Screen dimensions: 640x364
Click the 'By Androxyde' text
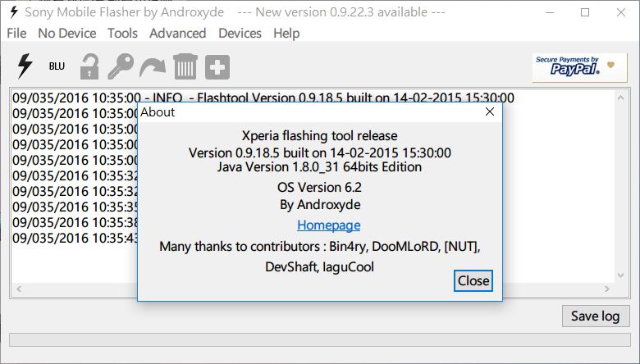[x=320, y=205]
